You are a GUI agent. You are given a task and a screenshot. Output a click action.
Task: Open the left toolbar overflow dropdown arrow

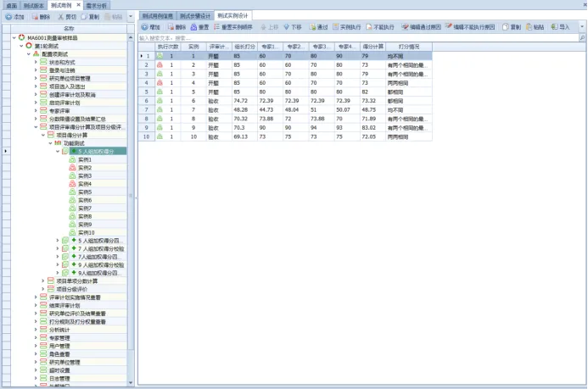pos(131,17)
